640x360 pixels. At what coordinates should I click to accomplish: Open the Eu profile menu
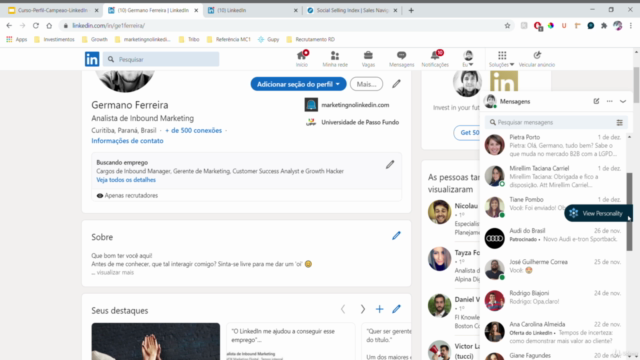click(468, 59)
